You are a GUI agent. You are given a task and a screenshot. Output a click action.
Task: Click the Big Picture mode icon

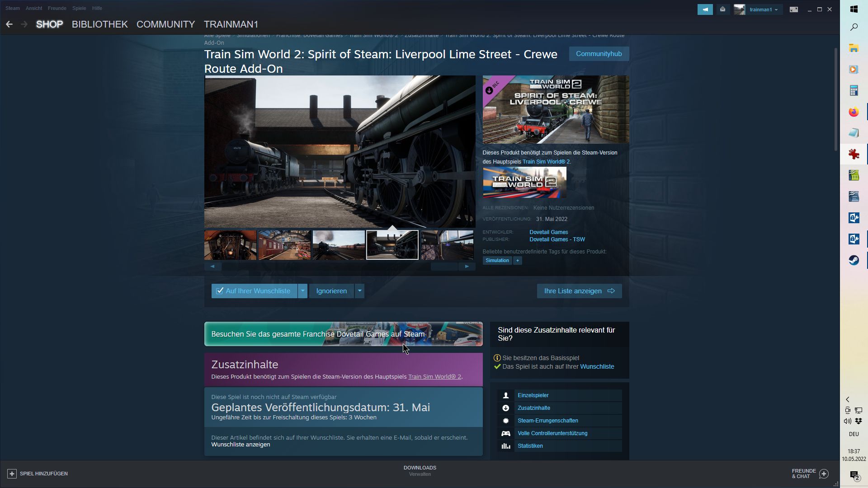coord(793,9)
